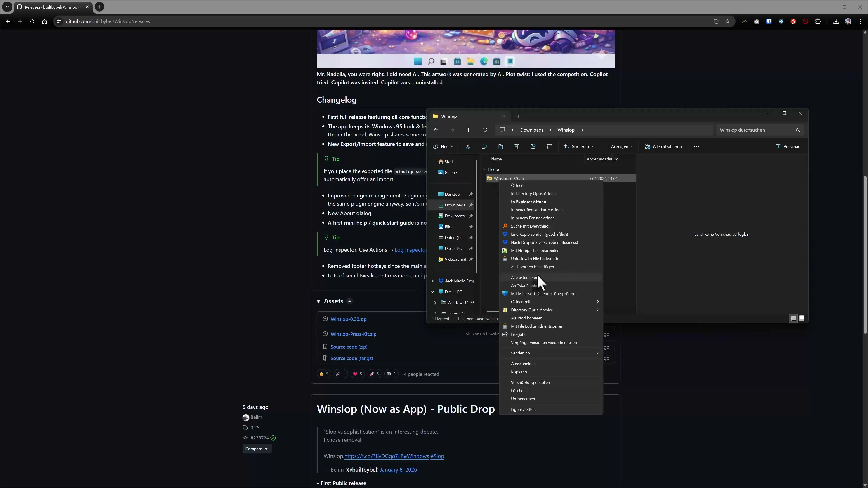Select 'Mit Notepad++ bearbeiten' in context menu
868x488 pixels.
coord(535,250)
